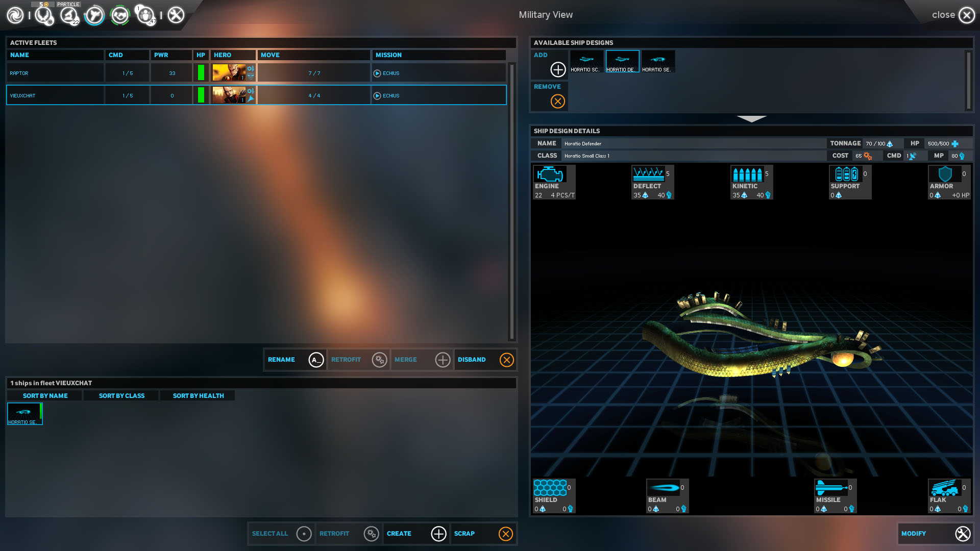Select the Kinetic weapon module slot
The image size is (980, 551).
click(x=751, y=182)
